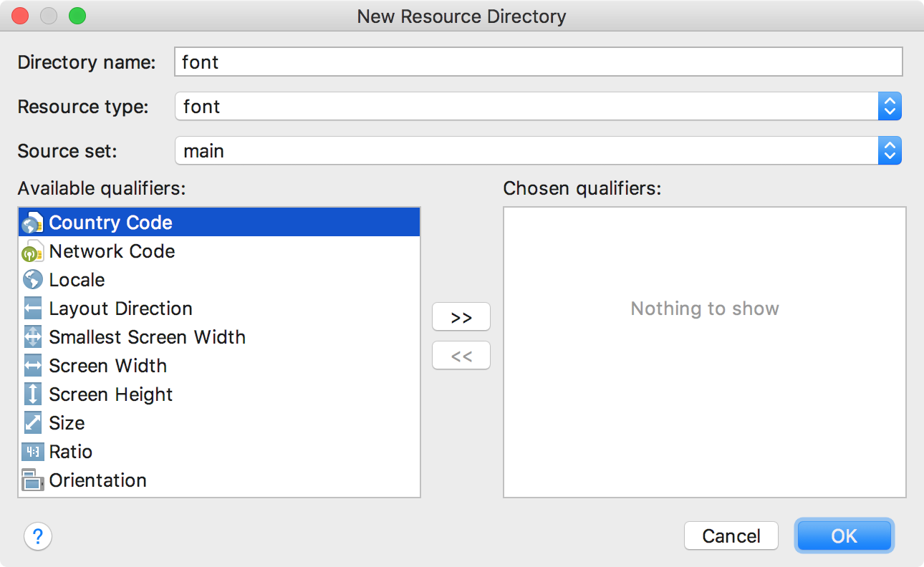Confirm dialog with the OK button

tap(844, 535)
